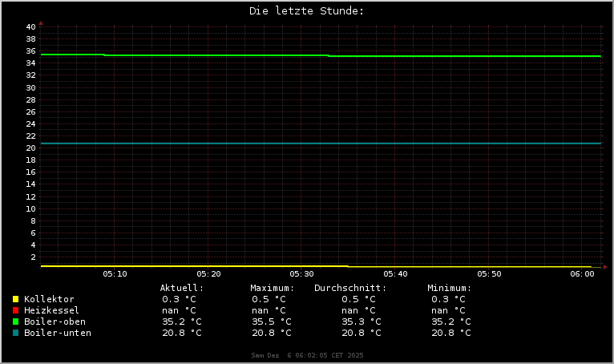The width and height of the screenshot is (614, 364).
Task: Click the red arrow atop the Y-axis
Action: coord(41,23)
